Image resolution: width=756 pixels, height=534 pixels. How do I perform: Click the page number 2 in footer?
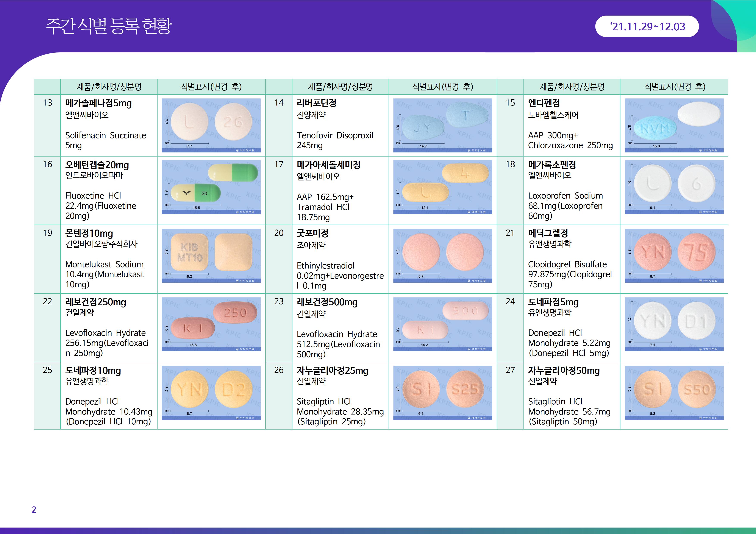pyautogui.click(x=34, y=510)
